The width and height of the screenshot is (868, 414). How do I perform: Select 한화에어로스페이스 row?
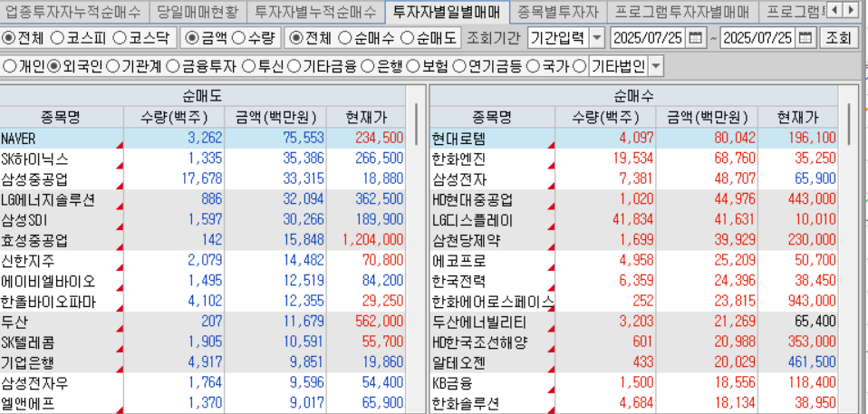[634, 302]
